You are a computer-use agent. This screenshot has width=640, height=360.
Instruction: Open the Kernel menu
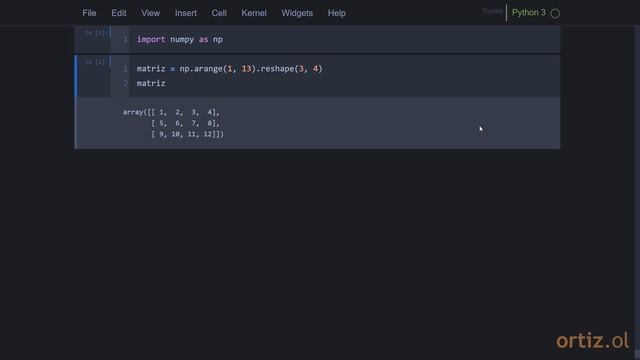pos(254,13)
